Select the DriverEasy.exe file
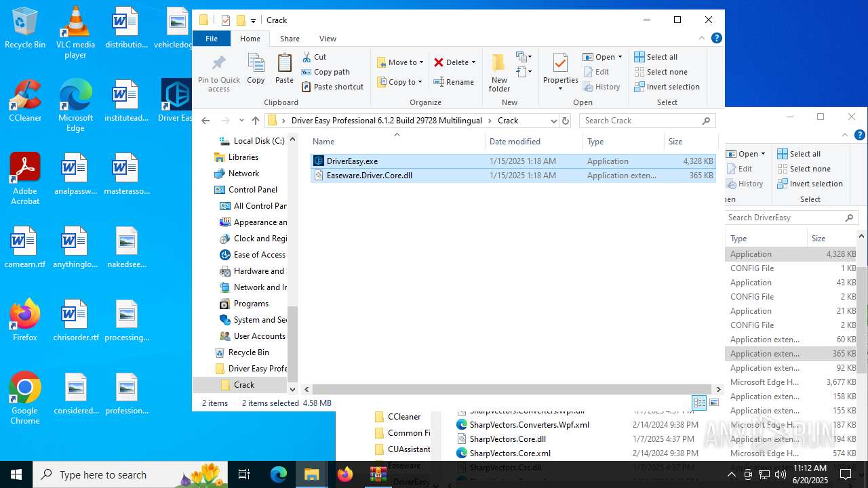868x488 pixels. click(x=513, y=161)
